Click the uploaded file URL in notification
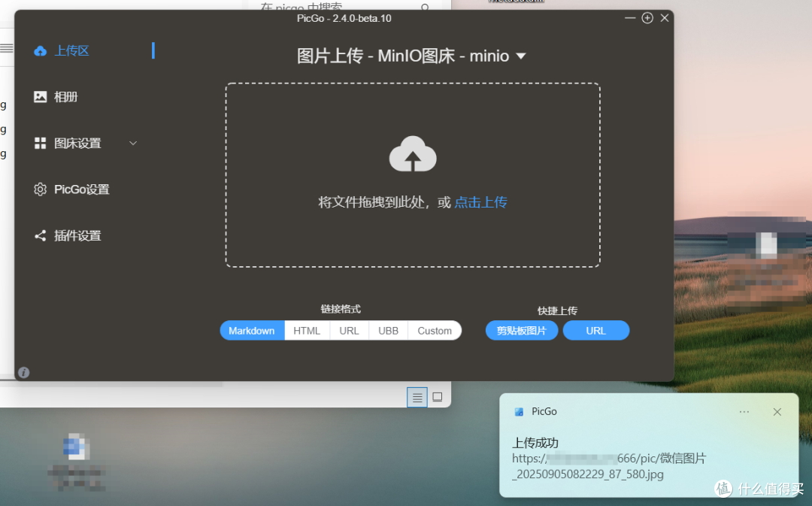 point(609,466)
